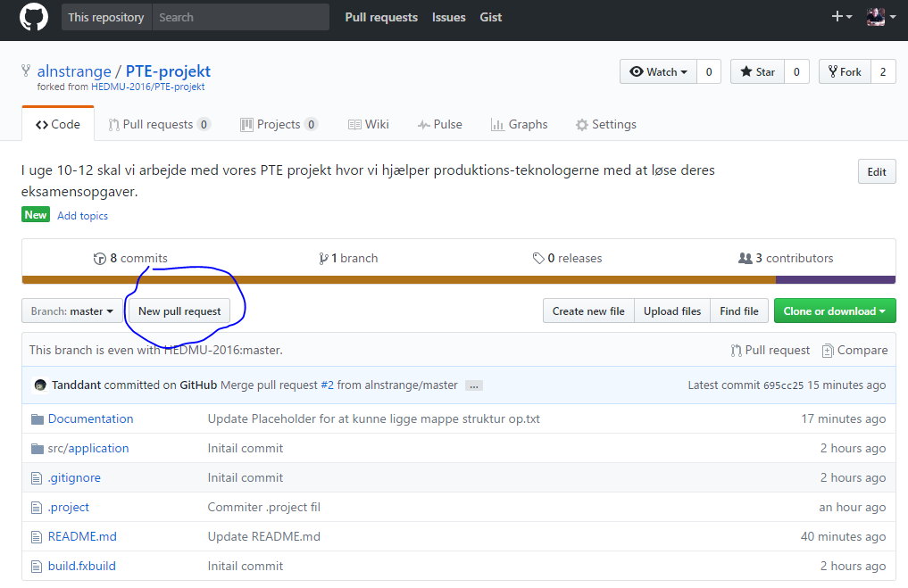Open the plus create-new dropdown
The height and width of the screenshot is (588, 908).
(x=841, y=17)
